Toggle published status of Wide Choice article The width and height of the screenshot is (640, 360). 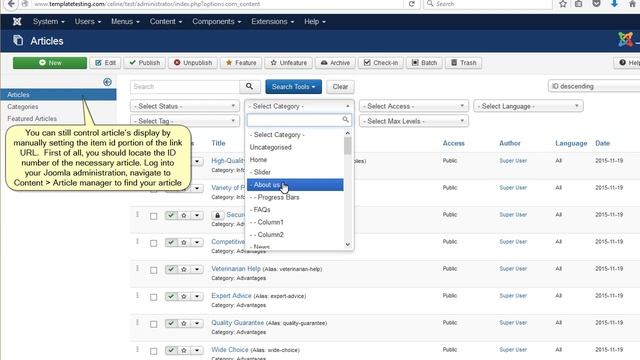171,350
